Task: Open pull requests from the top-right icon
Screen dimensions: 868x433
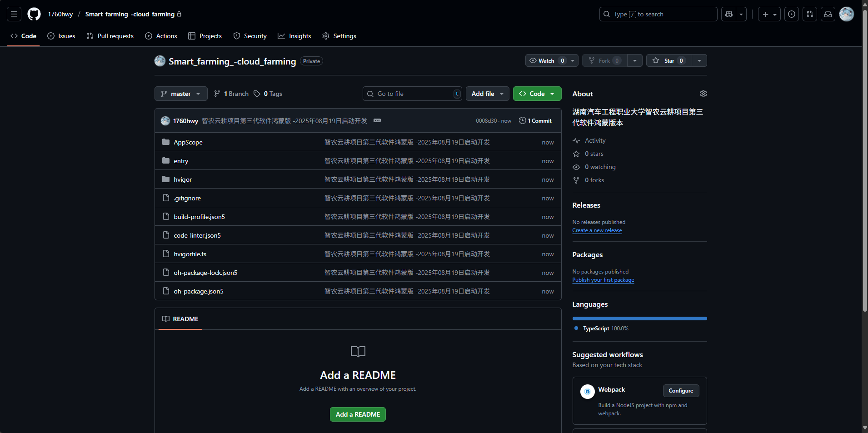Action: point(809,14)
